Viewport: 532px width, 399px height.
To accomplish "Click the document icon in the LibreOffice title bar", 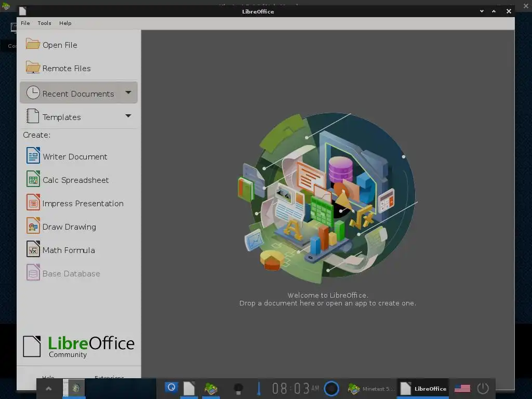I will point(22,11).
